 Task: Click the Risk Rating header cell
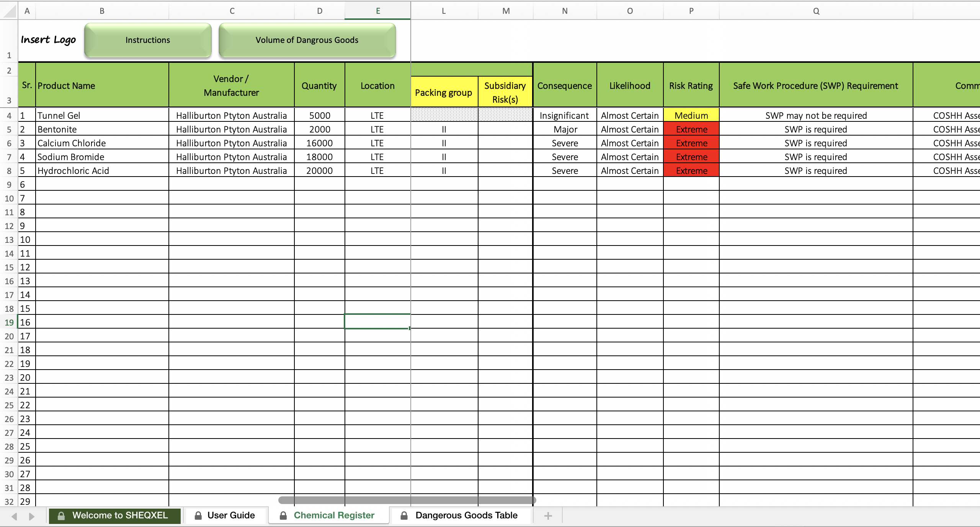point(691,85)
